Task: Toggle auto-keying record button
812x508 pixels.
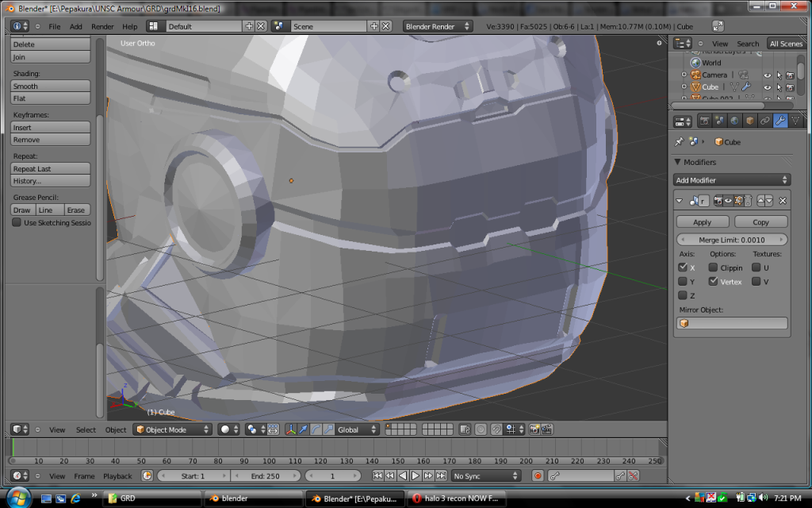Action: click(x=538, y=475)
